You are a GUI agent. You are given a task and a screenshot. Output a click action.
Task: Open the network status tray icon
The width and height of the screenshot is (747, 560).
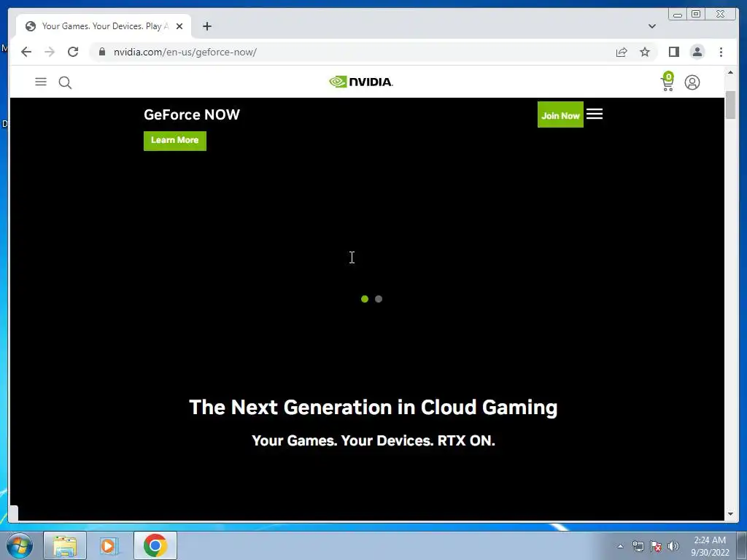(638, 546)
